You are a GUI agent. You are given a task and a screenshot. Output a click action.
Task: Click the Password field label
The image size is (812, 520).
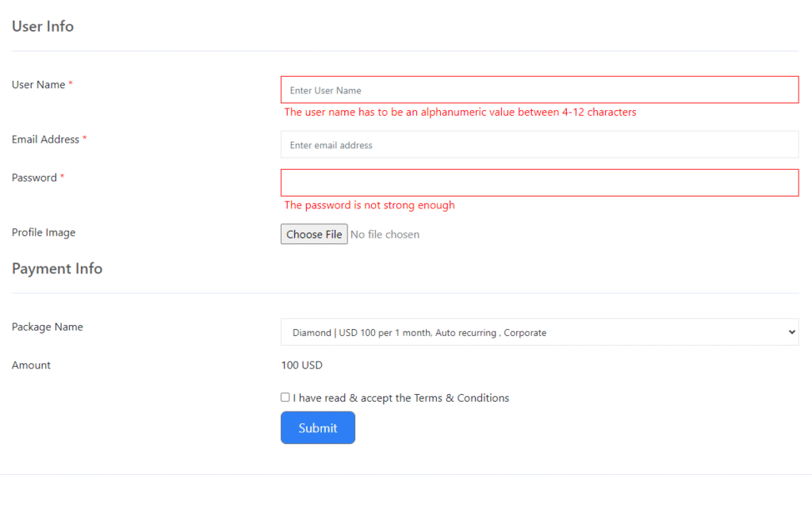click(34, 178)
